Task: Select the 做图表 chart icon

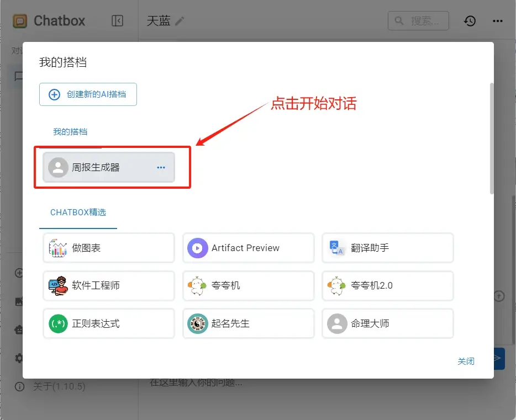Action: (x=59, y=248)
